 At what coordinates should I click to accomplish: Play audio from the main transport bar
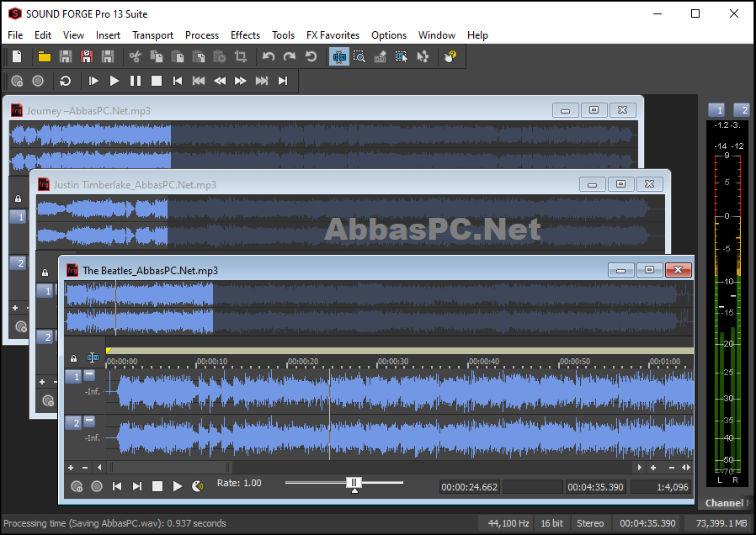(114, 81)
